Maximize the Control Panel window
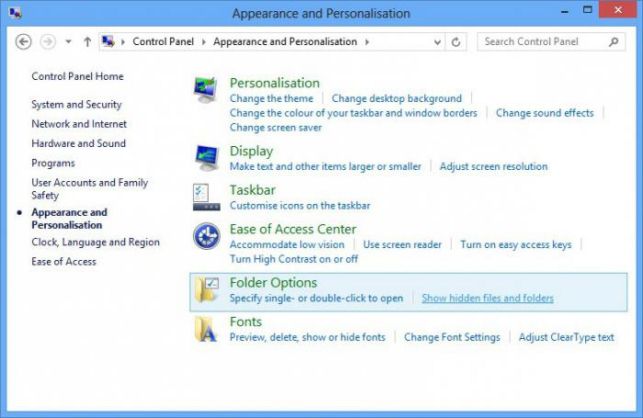Image resolution: width=643 pixels, height=418 pixels. click(x=587, y=10)
